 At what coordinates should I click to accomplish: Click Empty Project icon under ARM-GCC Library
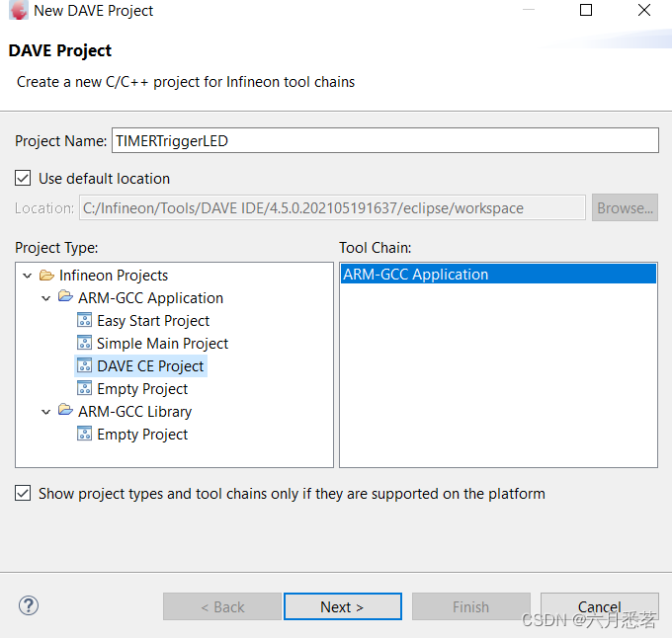point(84,434)
